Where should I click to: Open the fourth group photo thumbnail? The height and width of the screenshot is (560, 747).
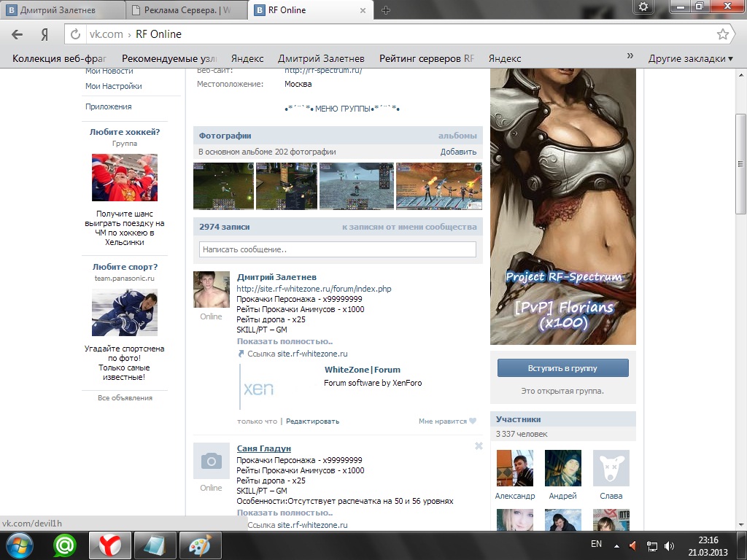pos(438,186)
